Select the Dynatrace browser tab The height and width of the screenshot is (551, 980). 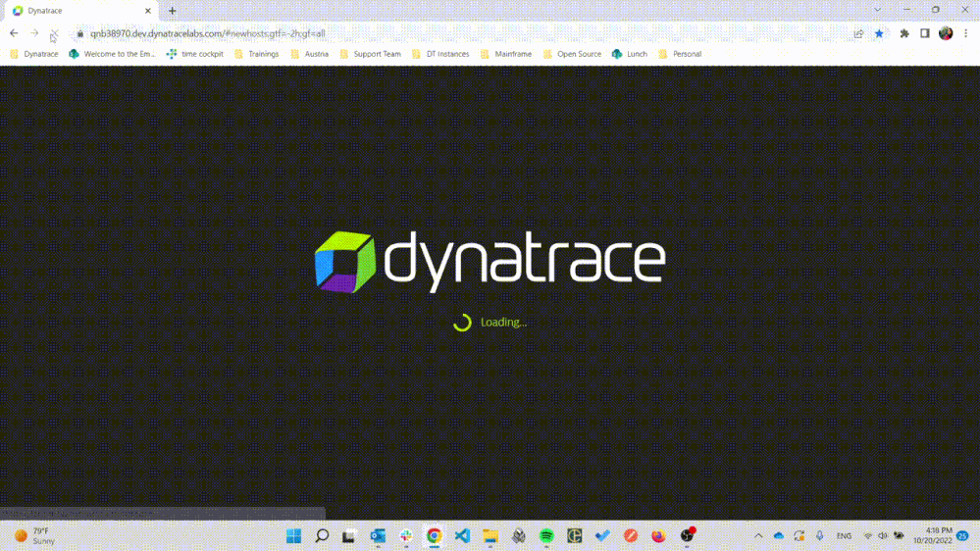tap(78, 11)
